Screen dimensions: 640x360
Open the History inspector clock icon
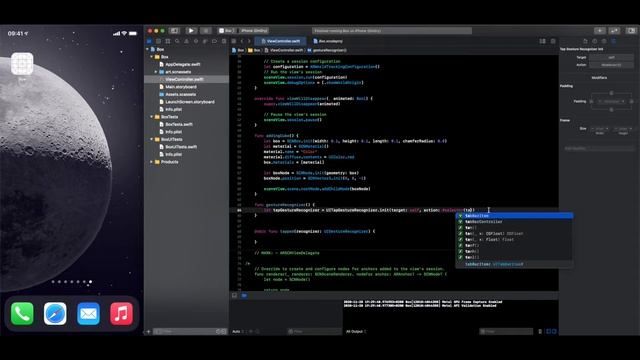(595, 41)
